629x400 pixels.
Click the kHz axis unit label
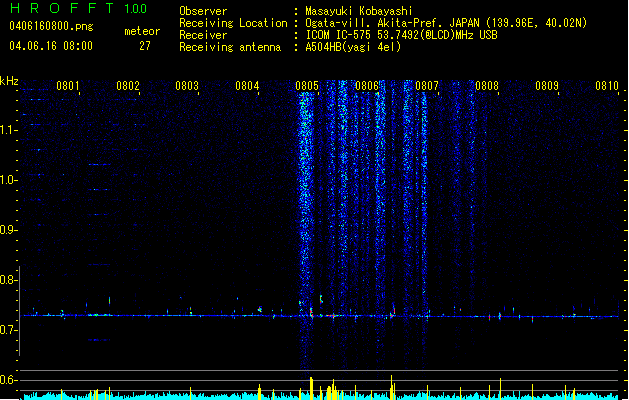(9, 81)
